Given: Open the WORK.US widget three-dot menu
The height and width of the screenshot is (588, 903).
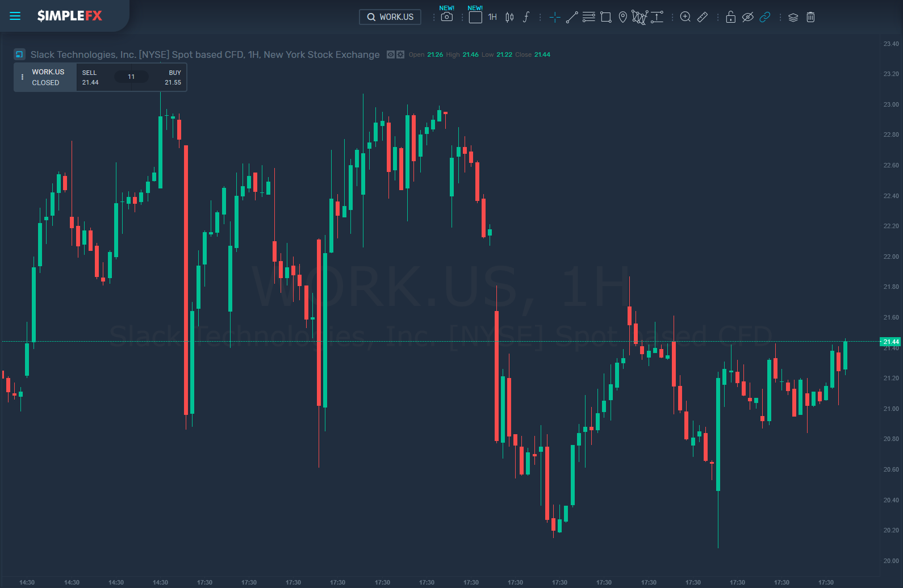Looking at the screenshot, I should click(22, 77).
